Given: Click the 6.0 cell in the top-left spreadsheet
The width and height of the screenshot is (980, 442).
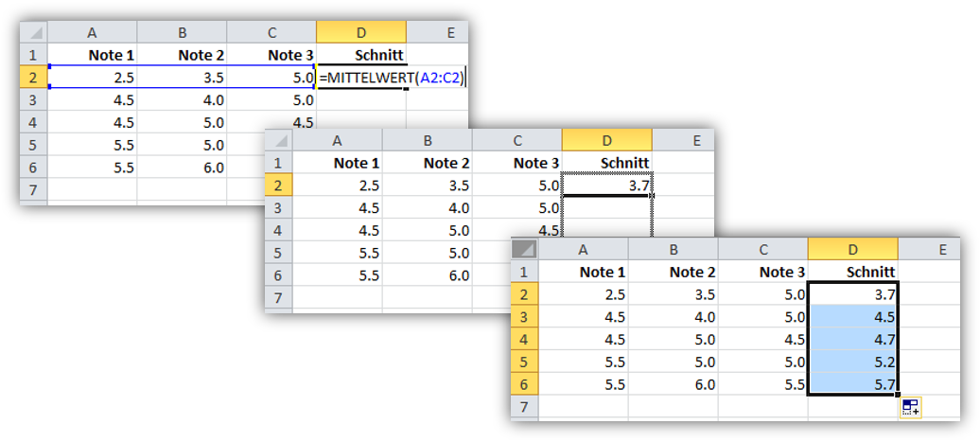Looking at the screenshot, I should (x=182, y=168).
